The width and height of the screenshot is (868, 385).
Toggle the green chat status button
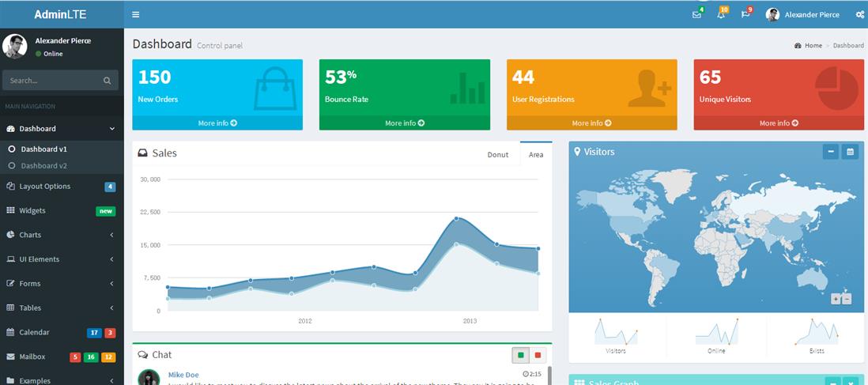pyautogui.click(x=520, y=356)
